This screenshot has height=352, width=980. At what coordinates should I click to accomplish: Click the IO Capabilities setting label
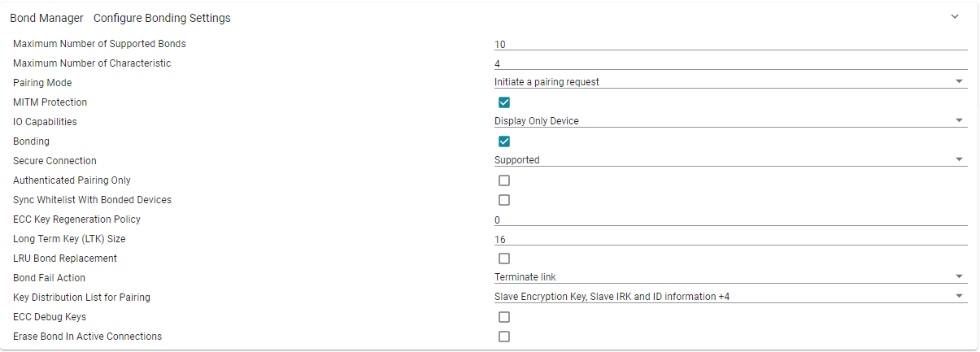[45, 122]
